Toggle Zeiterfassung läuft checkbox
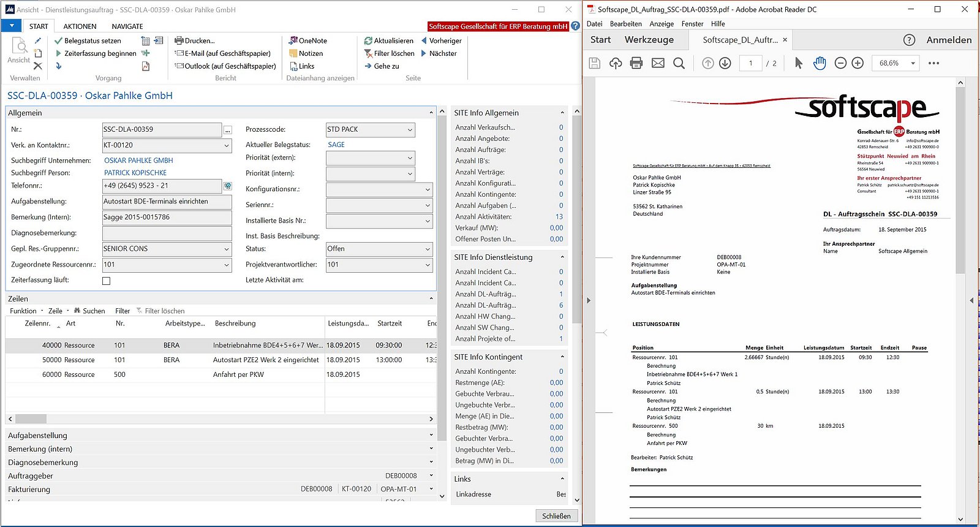 point(107,281)
